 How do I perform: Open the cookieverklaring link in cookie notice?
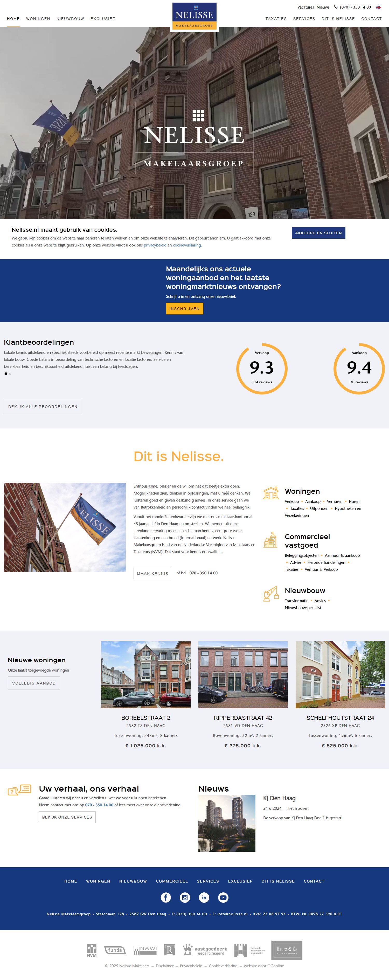point(187,245)
